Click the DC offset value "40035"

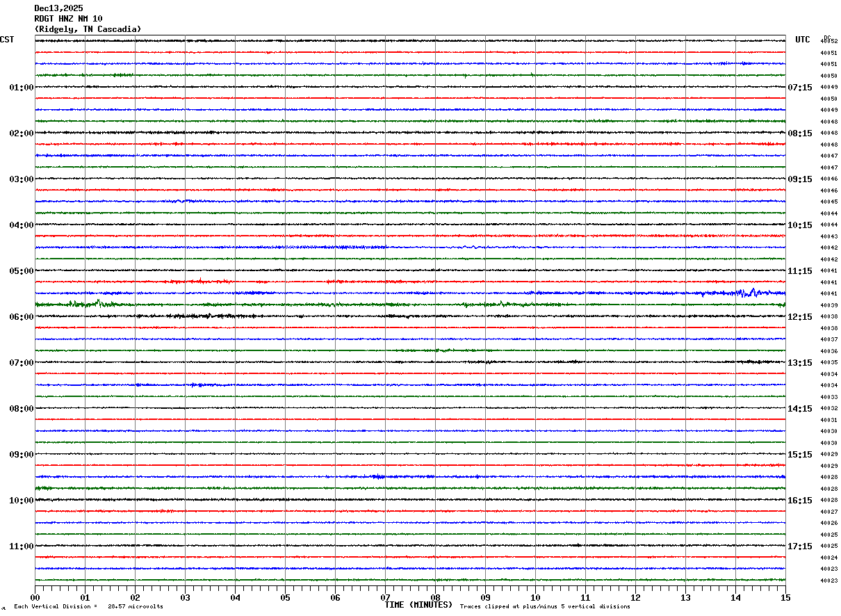click(x=828, y=363)
